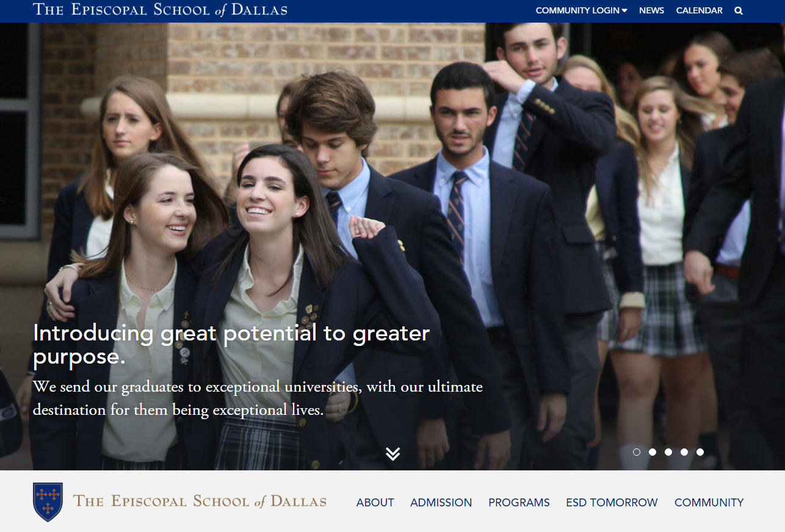Select the second carousel slide dot
The image size is (785, 532).
(653, 452)
